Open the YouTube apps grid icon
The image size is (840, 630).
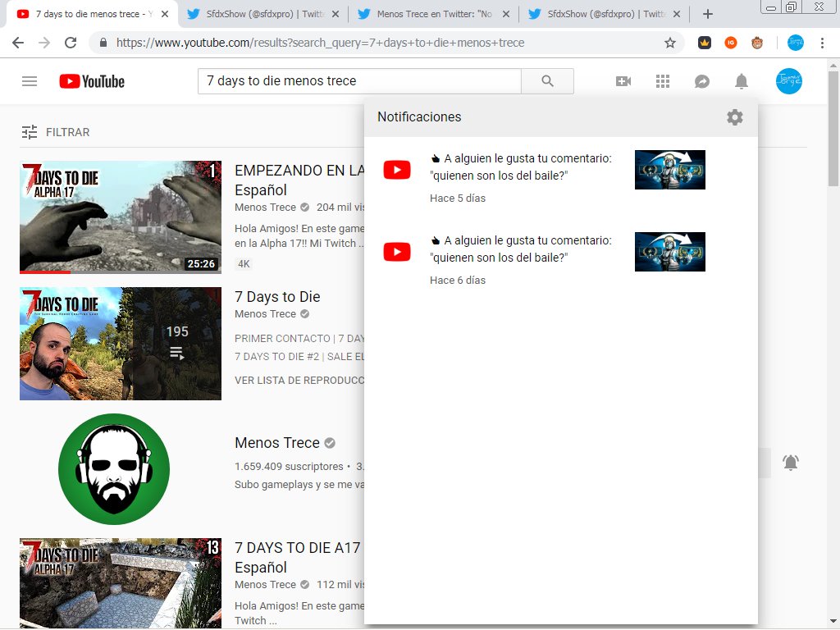(663, 81)
